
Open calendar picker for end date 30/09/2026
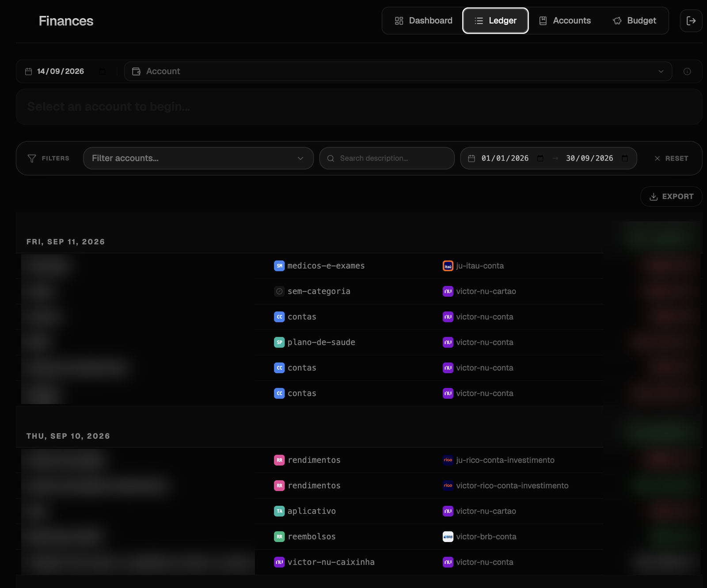point(625,158)
